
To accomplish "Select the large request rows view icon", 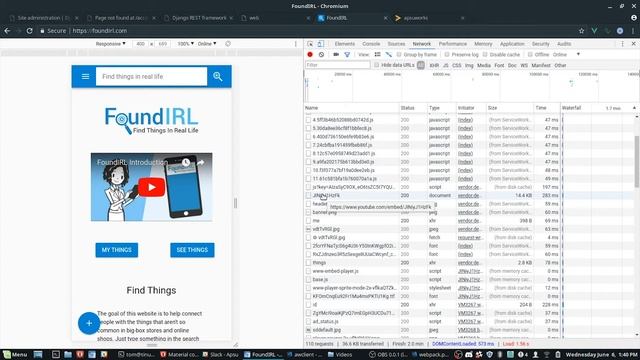I will click(378, 54).
